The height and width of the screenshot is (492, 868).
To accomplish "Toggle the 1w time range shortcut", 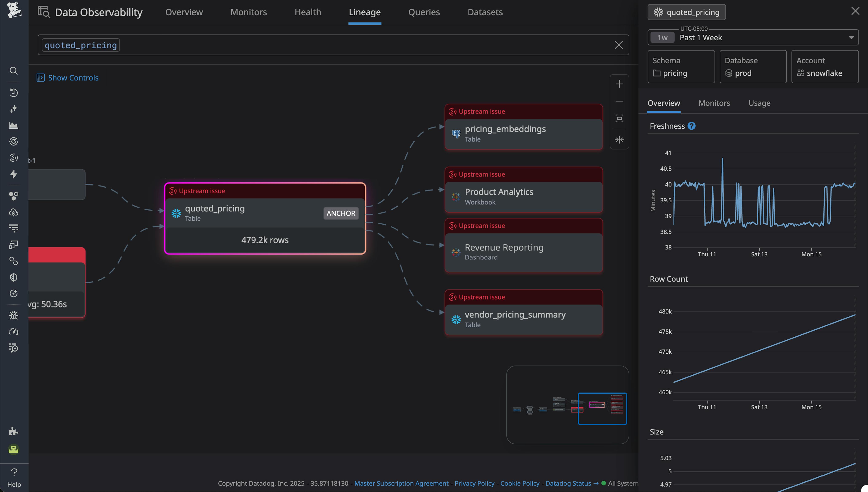I will (662, 38).
